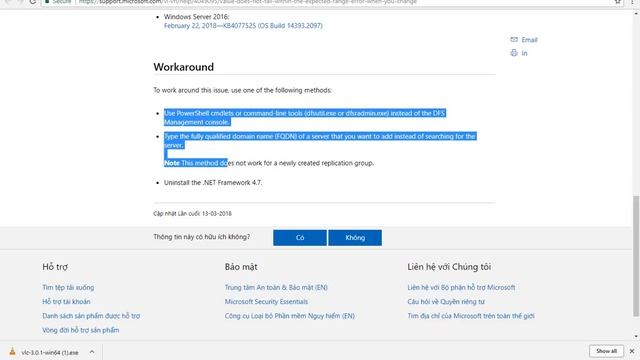
Task: Open Liên hệ với Bộ phận hỗ trợ Microsoft
Action: [x=461, y=287]
